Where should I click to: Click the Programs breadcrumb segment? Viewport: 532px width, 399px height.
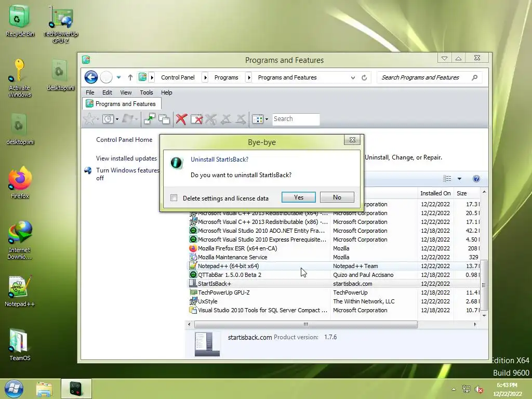coord(227,77)
